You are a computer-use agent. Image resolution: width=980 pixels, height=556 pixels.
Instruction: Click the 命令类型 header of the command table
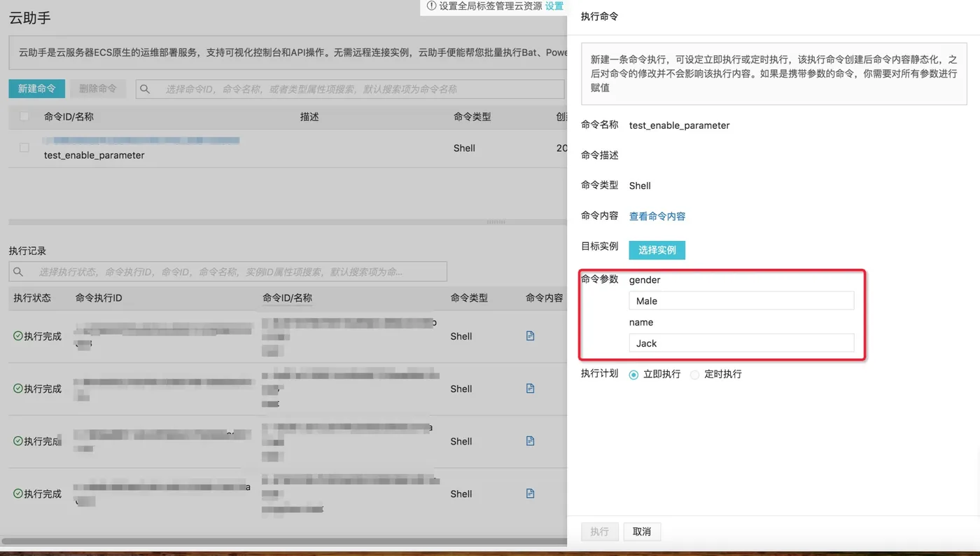472,117
